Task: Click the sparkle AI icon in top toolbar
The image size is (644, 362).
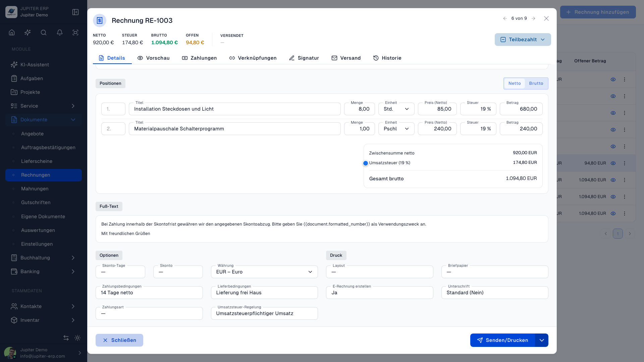Action: pyautogui.click(x=28, y=33)
